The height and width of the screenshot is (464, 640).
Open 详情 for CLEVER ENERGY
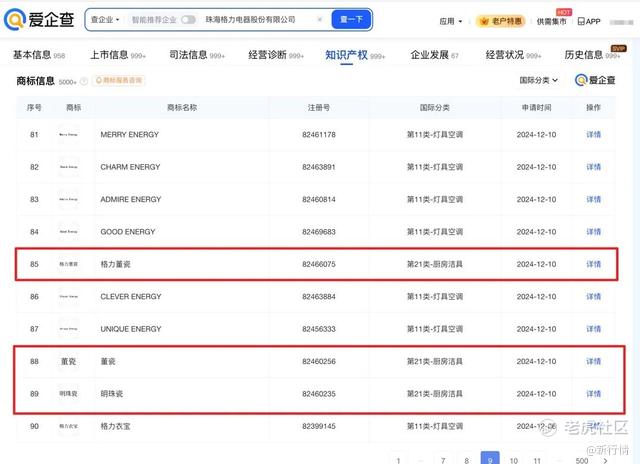[593, 296]
